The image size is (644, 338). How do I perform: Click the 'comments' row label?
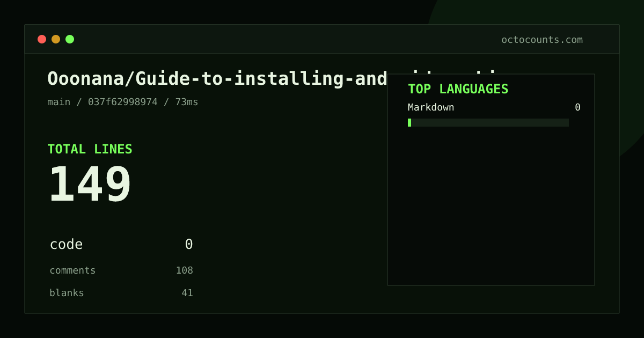click(72, 270)
